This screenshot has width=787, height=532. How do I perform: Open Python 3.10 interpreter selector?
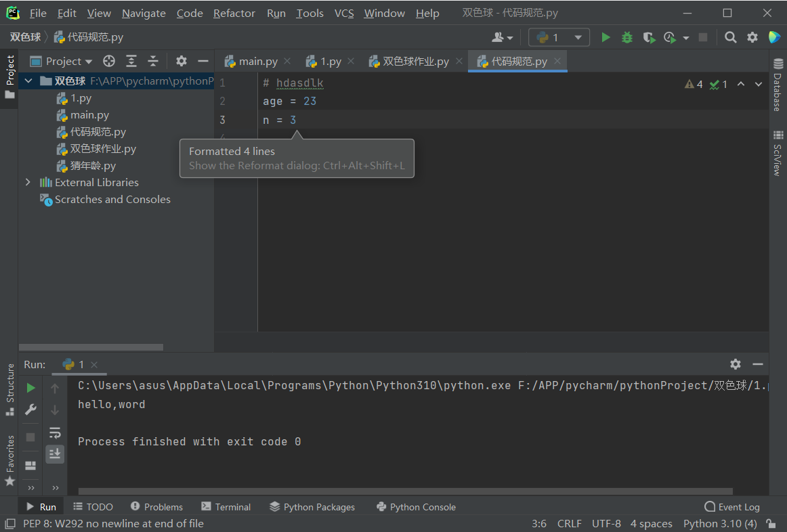720,523
